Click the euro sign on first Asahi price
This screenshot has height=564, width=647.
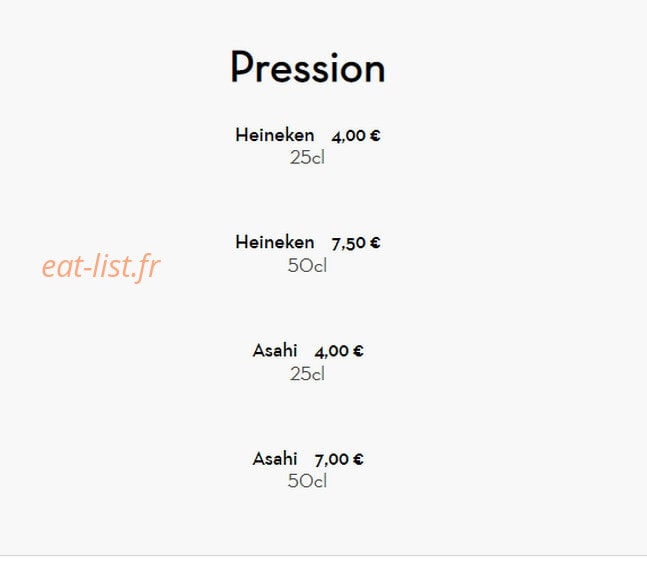358,351
